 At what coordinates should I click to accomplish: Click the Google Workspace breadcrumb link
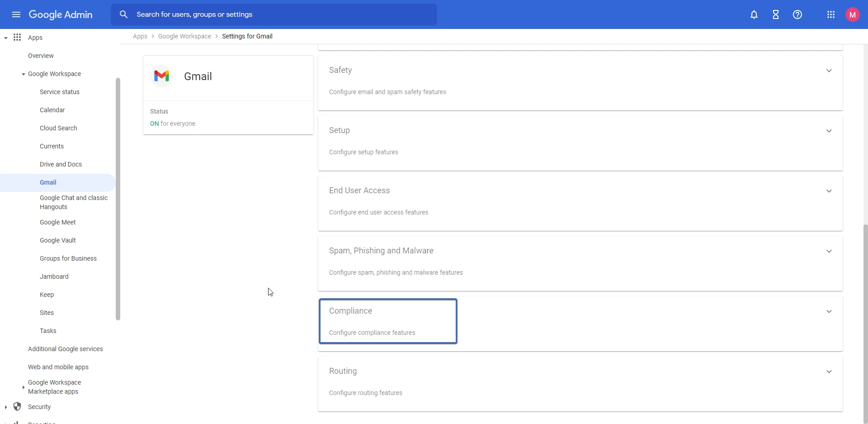[x=184, y=36]
